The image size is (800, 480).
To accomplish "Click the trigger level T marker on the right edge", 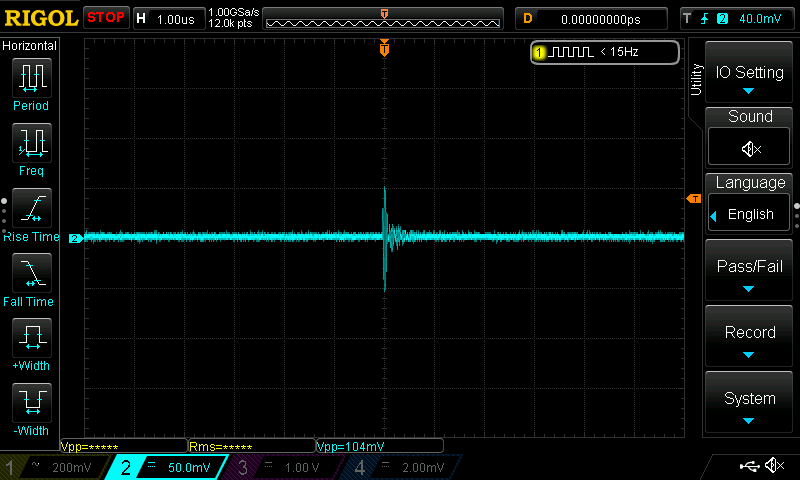I will pyautogui.click(x=694, y=198).
